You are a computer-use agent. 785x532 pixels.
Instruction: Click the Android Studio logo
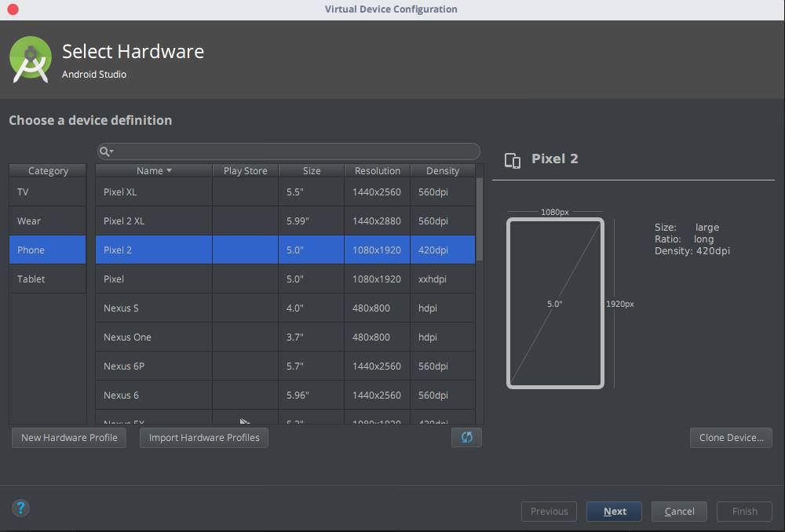31,60
